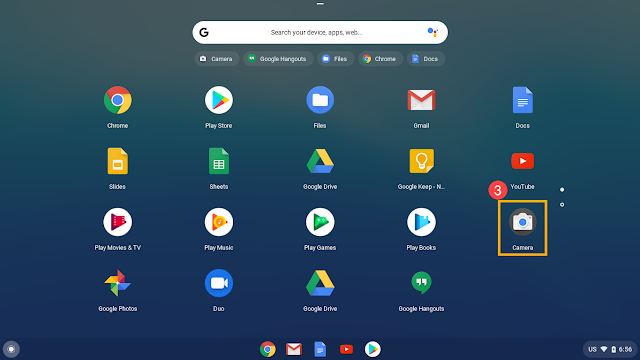This screenshot has height=360, width=640.
Task: Open Gmail from the shelf
Action: pyautogui.click(x=294, y=349)
